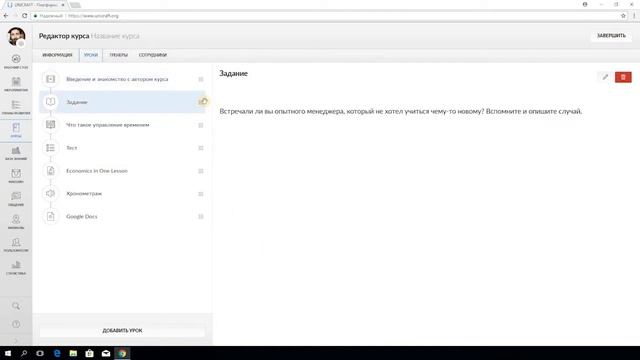Click the question icon of Задание lesson
This screenshot has height=360, width=640.
click(50, 102)
